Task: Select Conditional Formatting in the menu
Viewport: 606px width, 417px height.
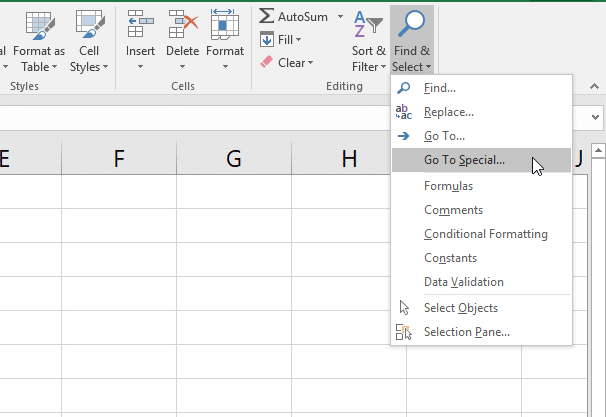Action: 482,234
